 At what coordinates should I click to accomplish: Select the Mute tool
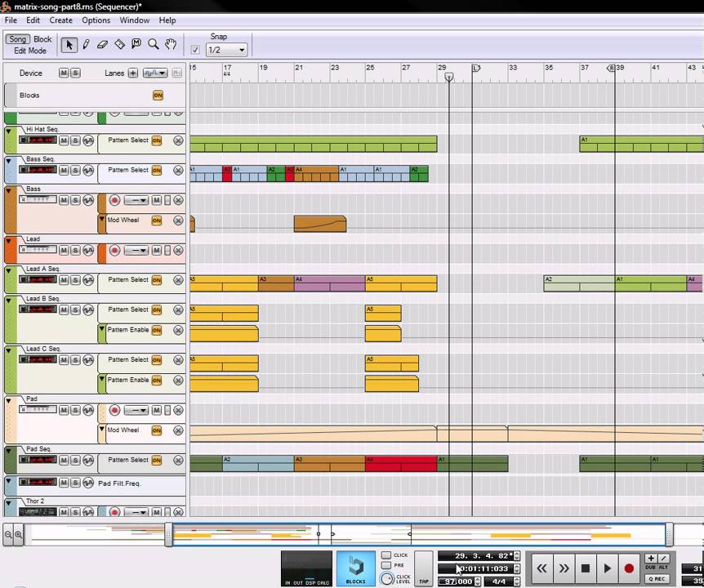coord(136,44)
